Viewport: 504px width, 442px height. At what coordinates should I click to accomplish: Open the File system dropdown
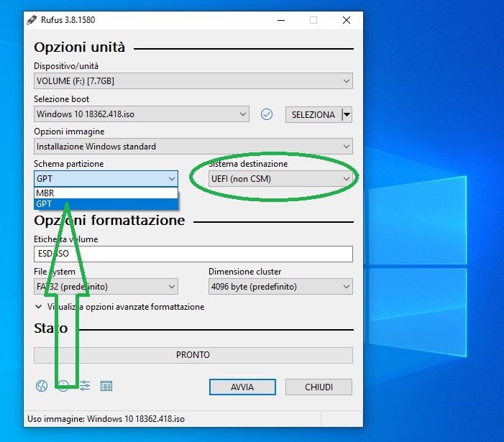106,287
